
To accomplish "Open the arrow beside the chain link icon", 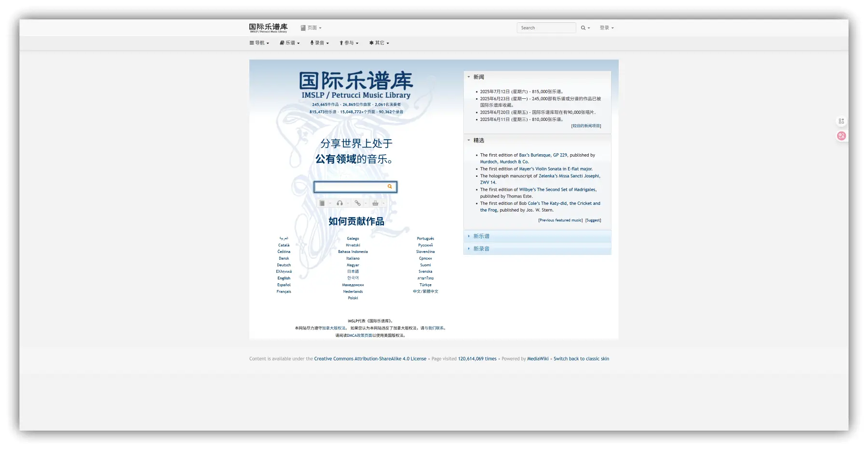I will click(x=366, y=203).
